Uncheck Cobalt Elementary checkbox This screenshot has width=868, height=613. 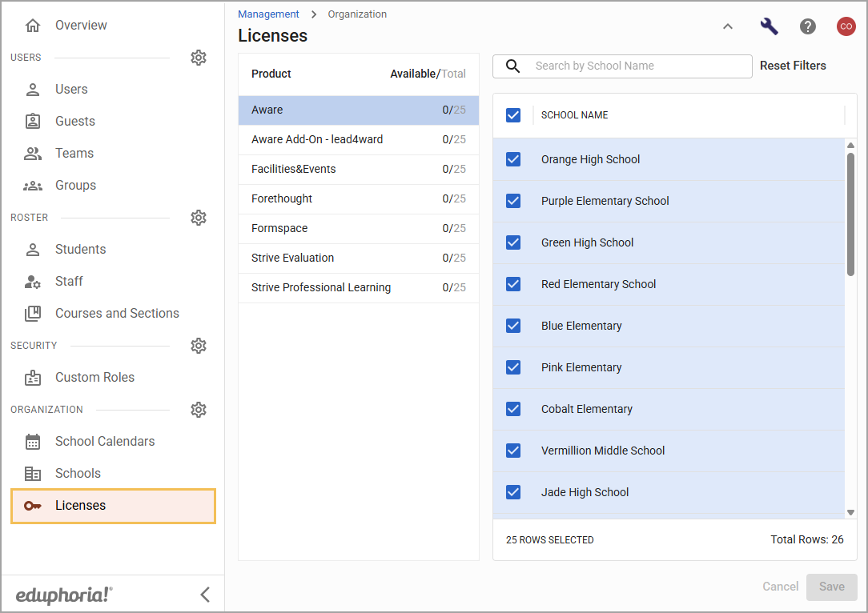tap(513, 409)
